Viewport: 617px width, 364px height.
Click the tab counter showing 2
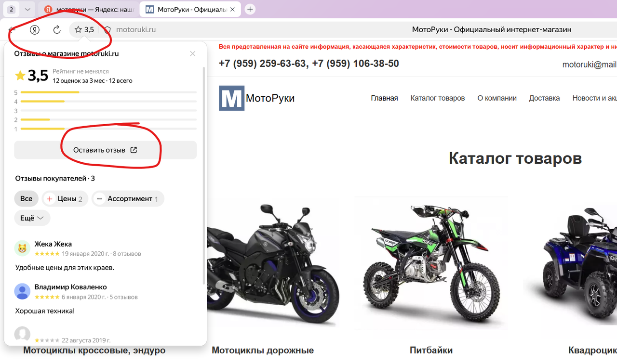click(11, 9)
